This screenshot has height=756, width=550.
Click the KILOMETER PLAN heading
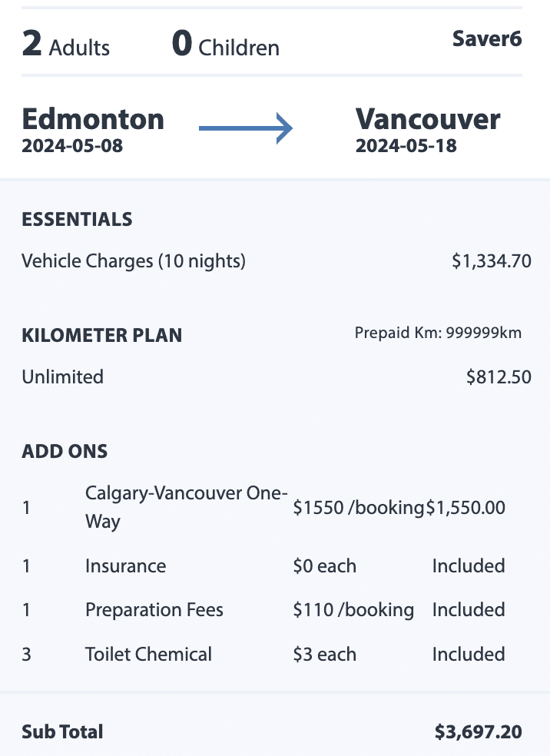coord(101,335)
